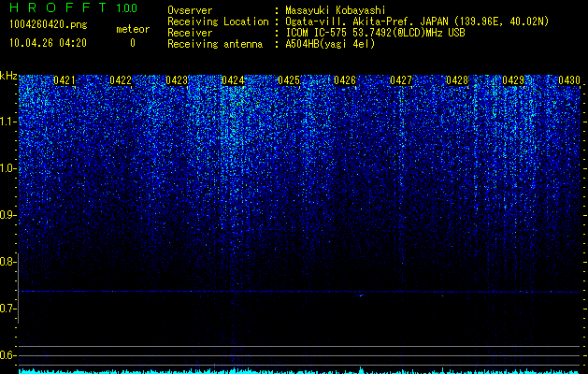Select the 0423 time marker
The width and height of the screenshot is (588, 374).
[x=177, y=80]
